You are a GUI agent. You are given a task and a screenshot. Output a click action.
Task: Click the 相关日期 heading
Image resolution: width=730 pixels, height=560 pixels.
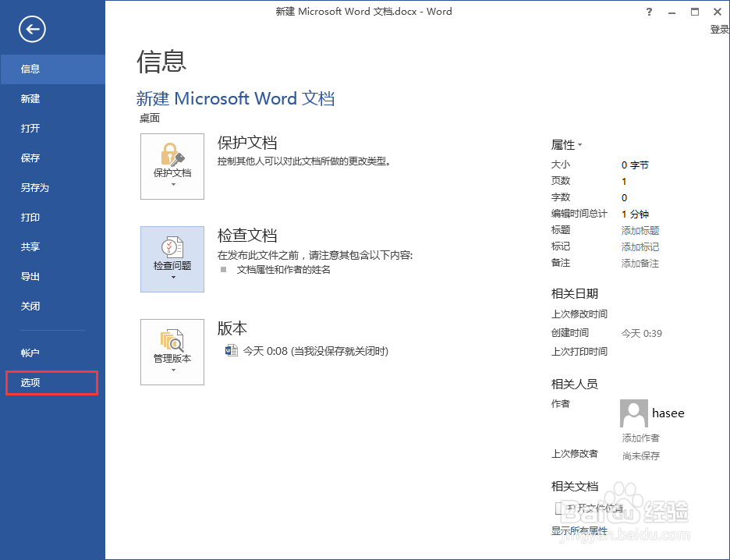(575, 294)
